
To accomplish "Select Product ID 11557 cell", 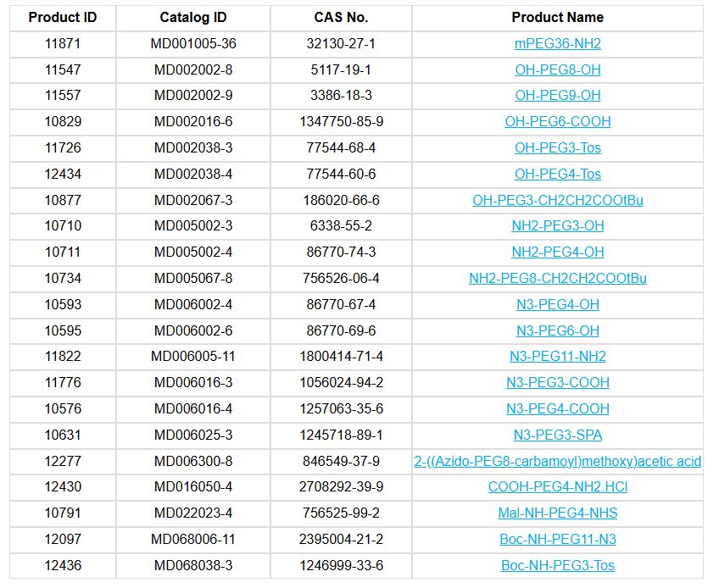I will click(x=63, y=95).
